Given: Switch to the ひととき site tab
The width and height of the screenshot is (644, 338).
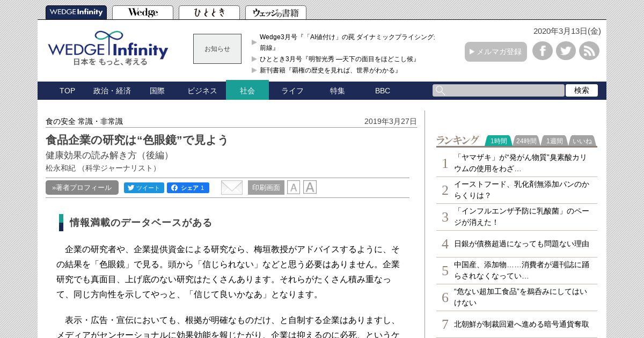Looking at the screenshot, I should (x=209, y=12).
